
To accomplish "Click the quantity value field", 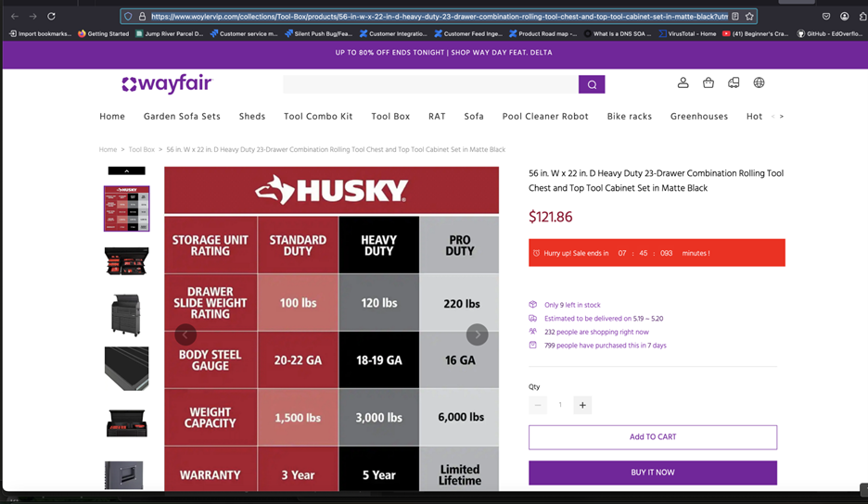I will coord(560,405).
